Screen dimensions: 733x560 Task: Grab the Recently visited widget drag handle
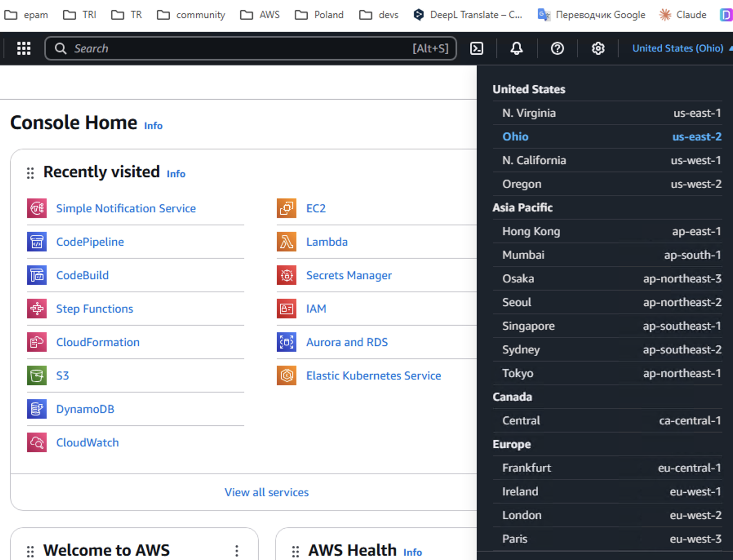pyautogui.click(x=30, y=173)
